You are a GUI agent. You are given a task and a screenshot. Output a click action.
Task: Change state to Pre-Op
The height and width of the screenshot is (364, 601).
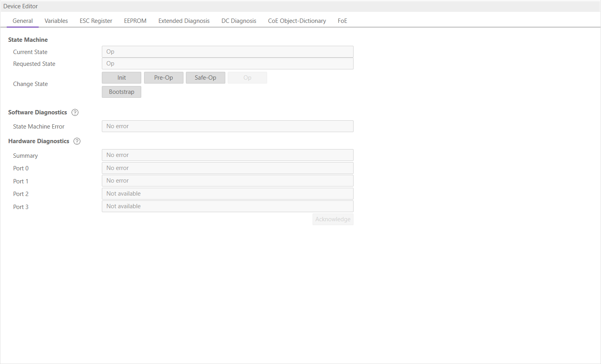(x=163, y=78)
